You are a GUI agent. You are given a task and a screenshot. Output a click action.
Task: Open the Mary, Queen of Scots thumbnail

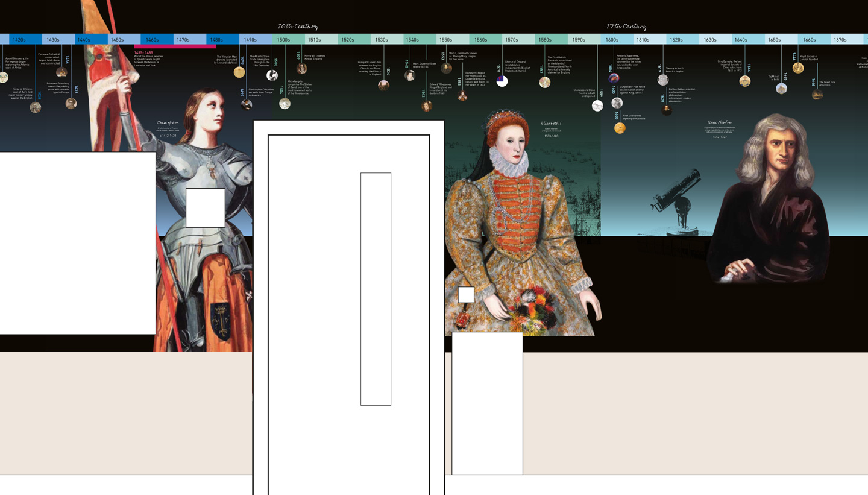coord(410,75)
